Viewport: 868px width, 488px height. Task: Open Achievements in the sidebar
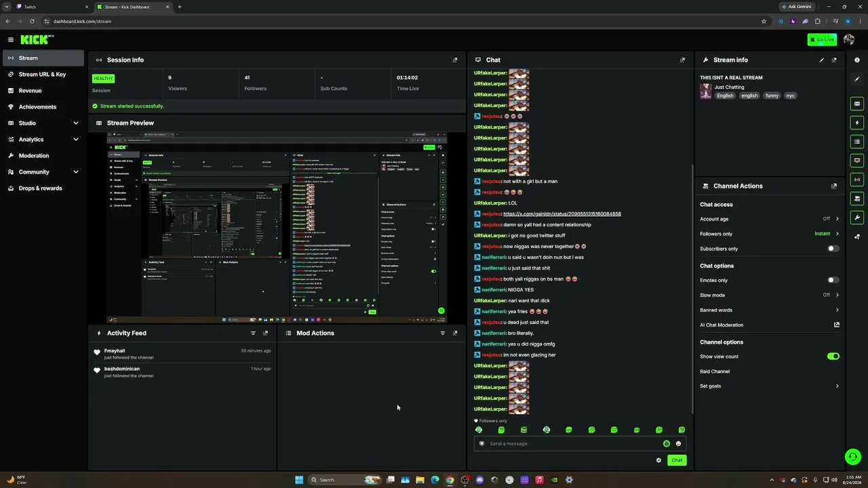tap(43, 107)
